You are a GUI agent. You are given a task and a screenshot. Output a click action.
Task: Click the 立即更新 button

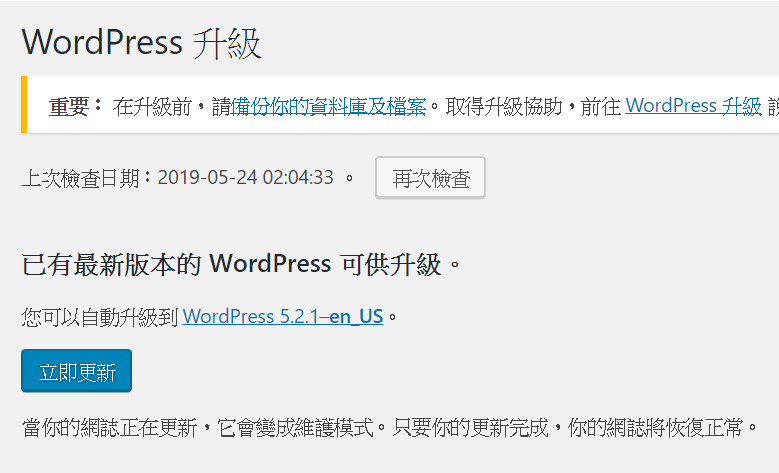[77, 371]
